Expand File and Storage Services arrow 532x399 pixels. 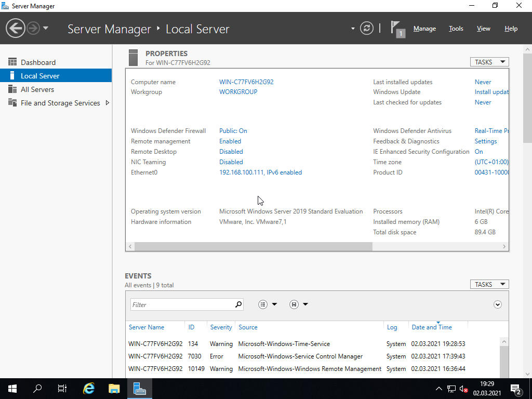pyautogui.click(x=108, y=103)
